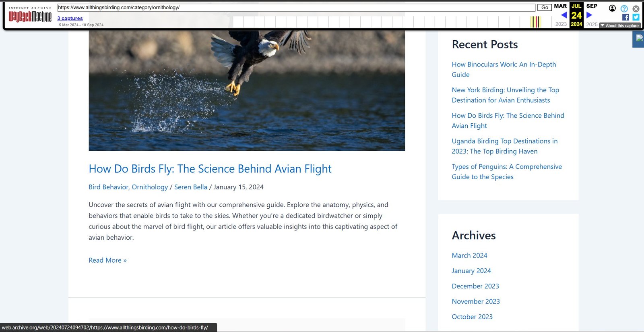Go to previous capture with left arrow

[x=564, y=15]
